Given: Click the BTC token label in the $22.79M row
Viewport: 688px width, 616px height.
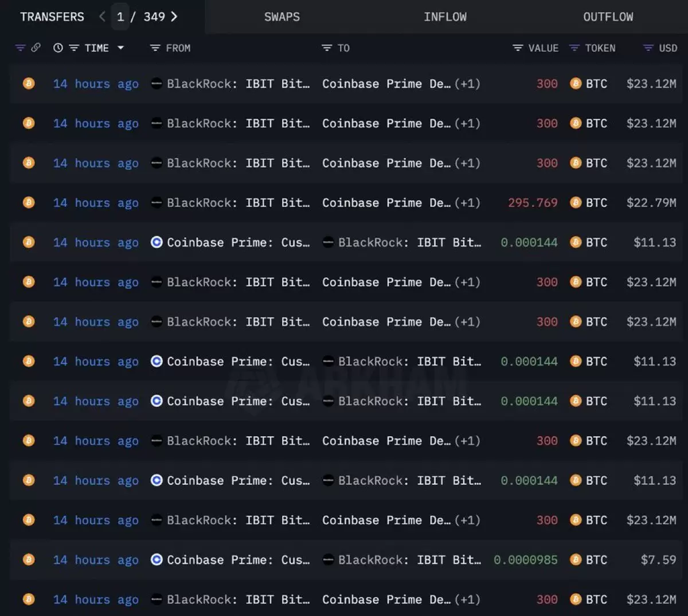Looking at the screenshot, I should (x=596, y=203).
